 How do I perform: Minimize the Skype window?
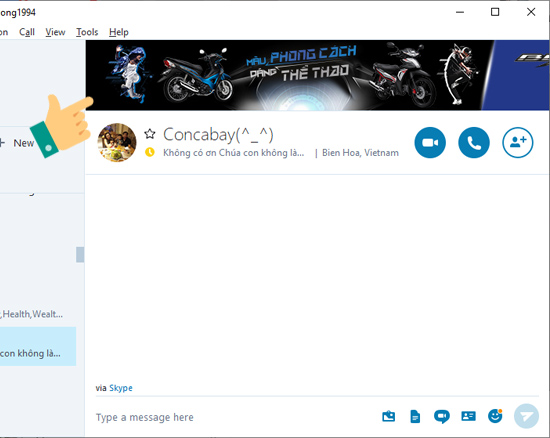[460, 12]
